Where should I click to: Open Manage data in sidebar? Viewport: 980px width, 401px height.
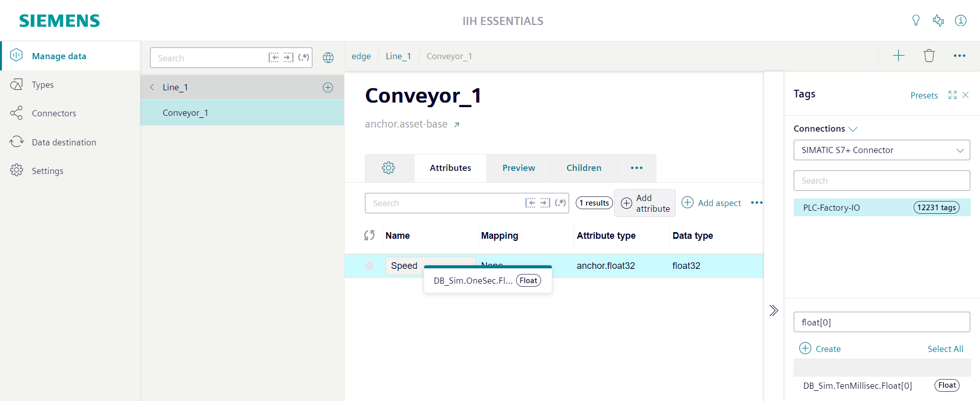(70, 56)
